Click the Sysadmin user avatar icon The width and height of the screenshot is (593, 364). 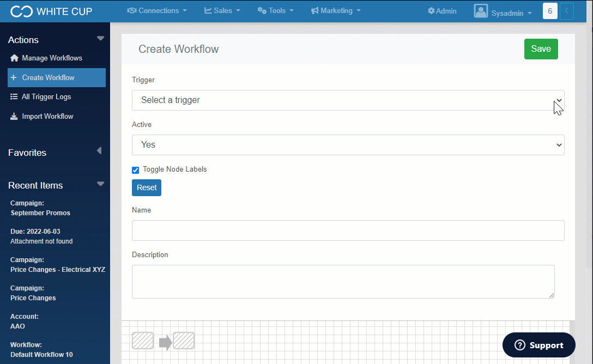(481, 11)
